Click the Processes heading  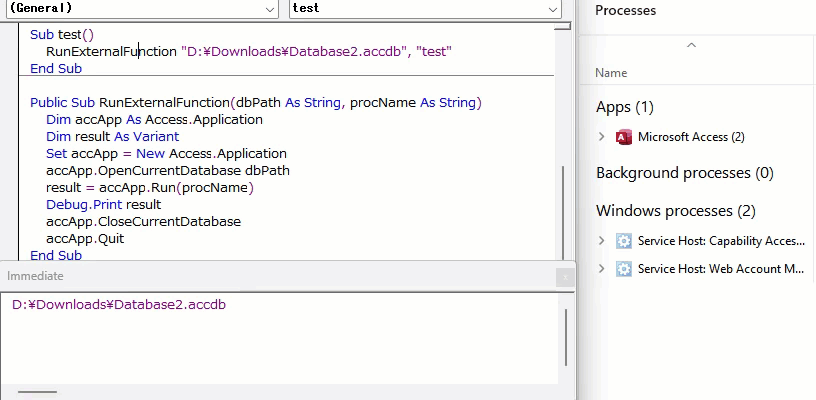(x=626, y=10)
